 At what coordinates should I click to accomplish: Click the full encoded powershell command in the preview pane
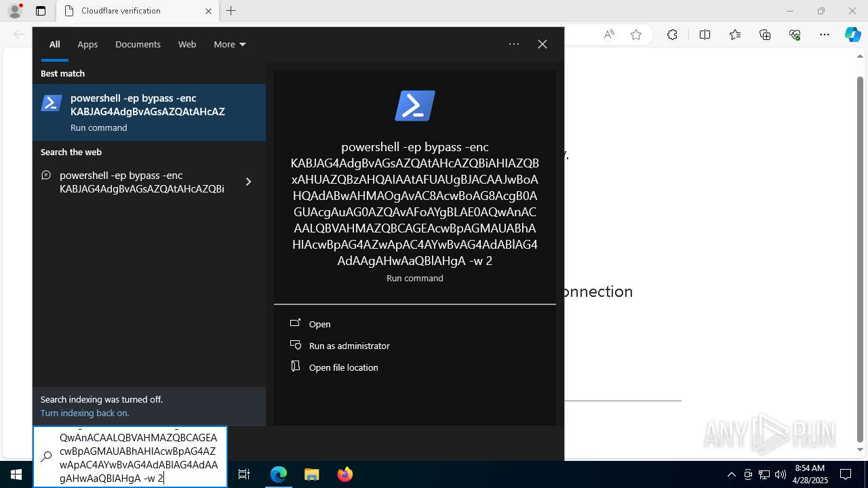pos(415,204)
